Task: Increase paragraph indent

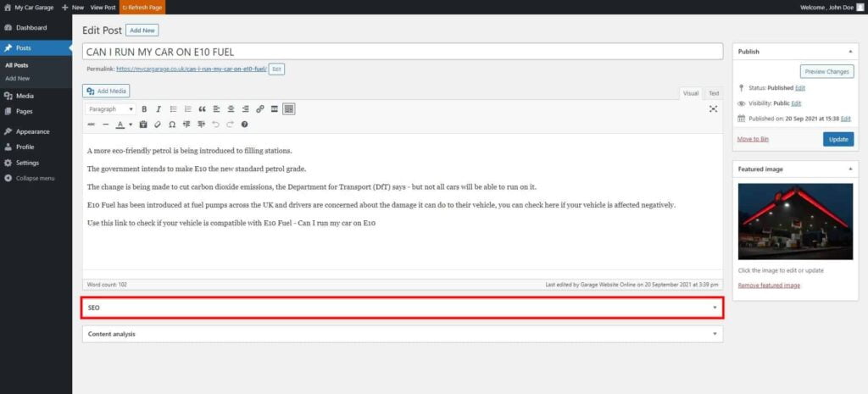Action: (201, 125)
